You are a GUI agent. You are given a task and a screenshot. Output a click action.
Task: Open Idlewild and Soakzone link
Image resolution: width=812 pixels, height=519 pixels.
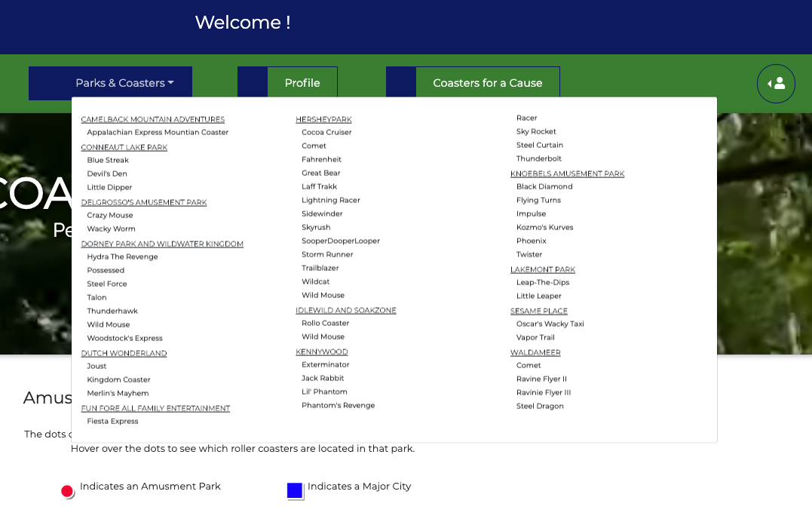[x=346, y=310]
